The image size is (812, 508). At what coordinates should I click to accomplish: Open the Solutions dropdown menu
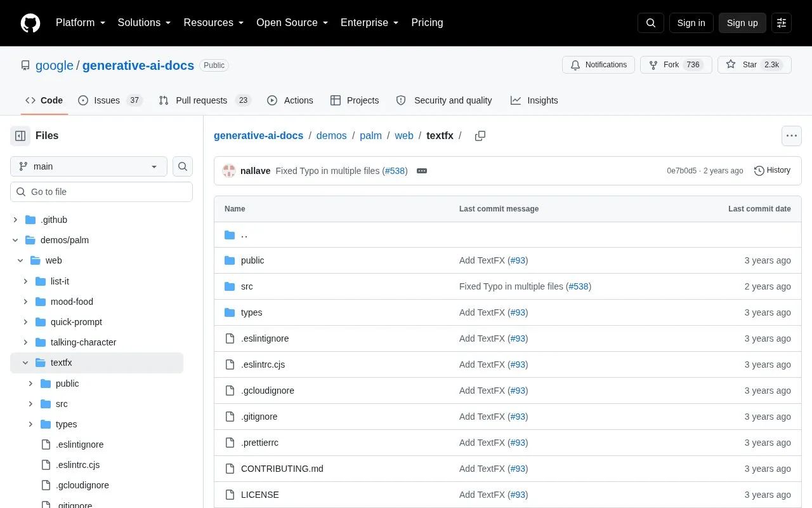pos(145,23)
